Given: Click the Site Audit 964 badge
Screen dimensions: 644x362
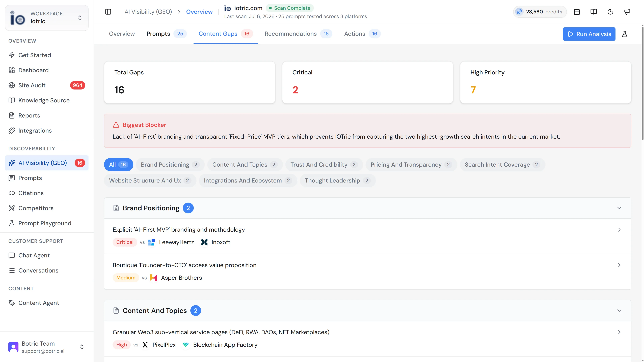Looking at the screenshot, I should tap(77, 85).
